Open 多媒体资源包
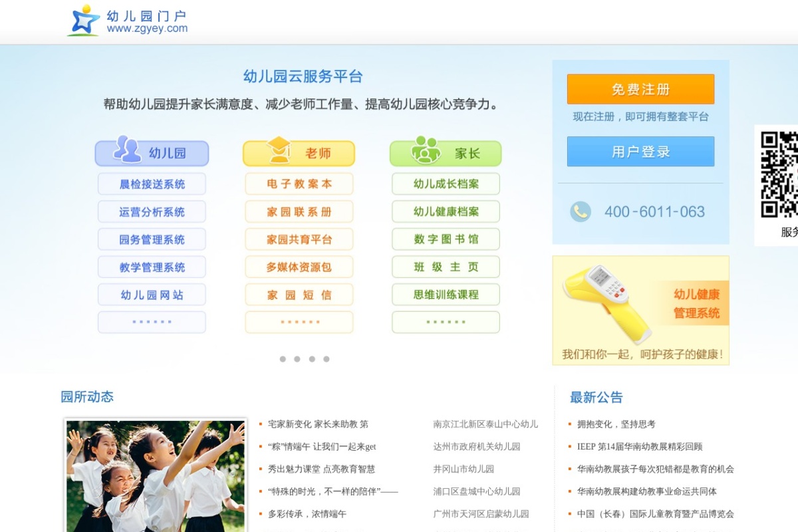This screenshot has width=798, height=532. tap(299, 267)
